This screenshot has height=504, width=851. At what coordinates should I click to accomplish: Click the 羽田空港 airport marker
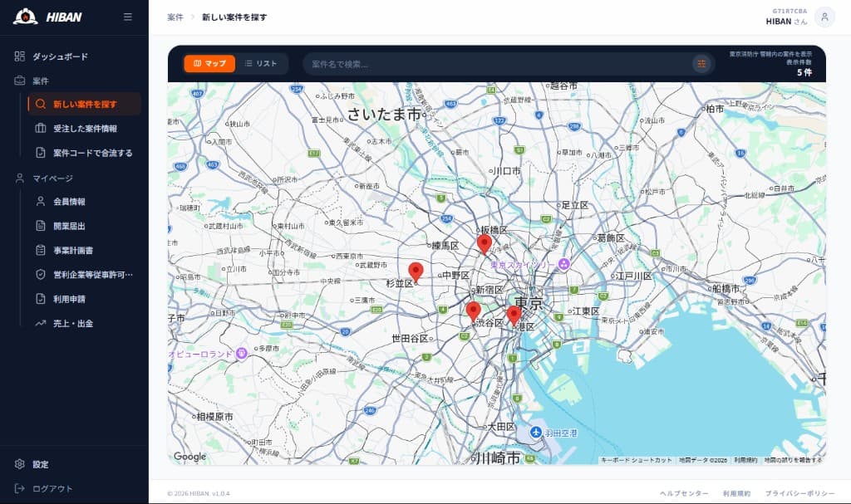pyautogui.click(x=536, y=433)
